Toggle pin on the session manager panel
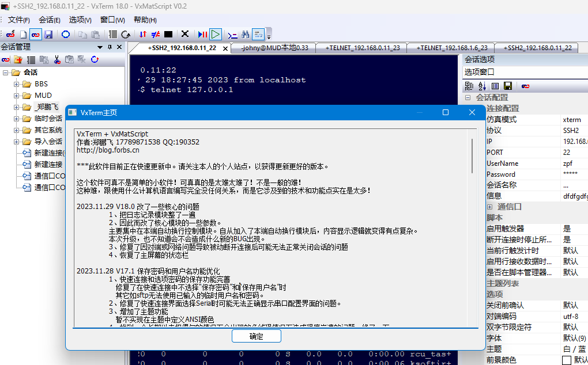The image size is (588, 365). click(x=110, y=47)
